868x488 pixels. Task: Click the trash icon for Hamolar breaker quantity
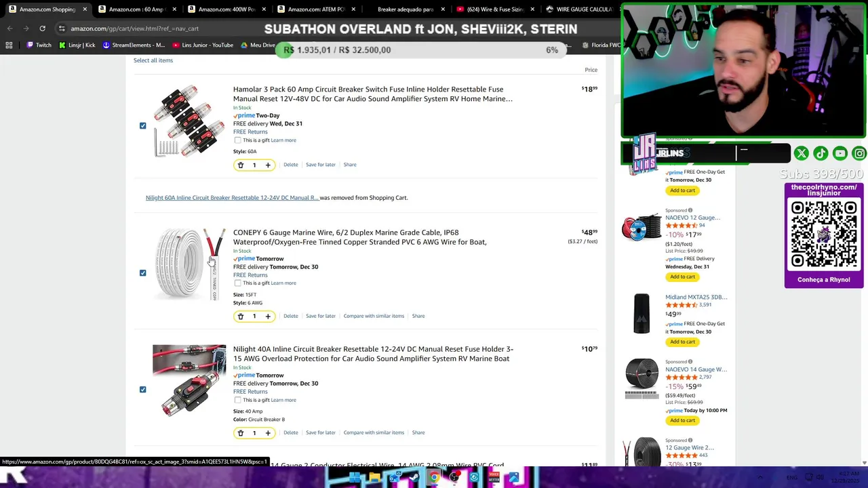[x=240, y=165]
